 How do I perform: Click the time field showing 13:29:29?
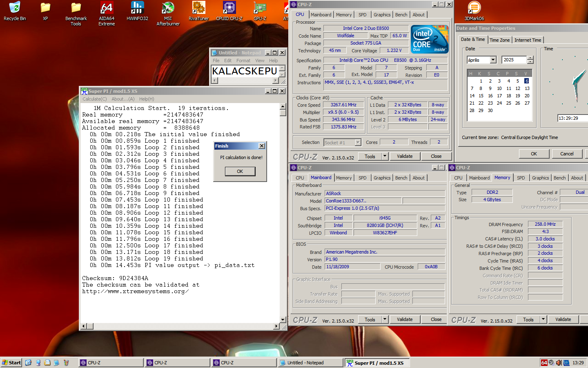pyautogui.click(x=572, y=118)
